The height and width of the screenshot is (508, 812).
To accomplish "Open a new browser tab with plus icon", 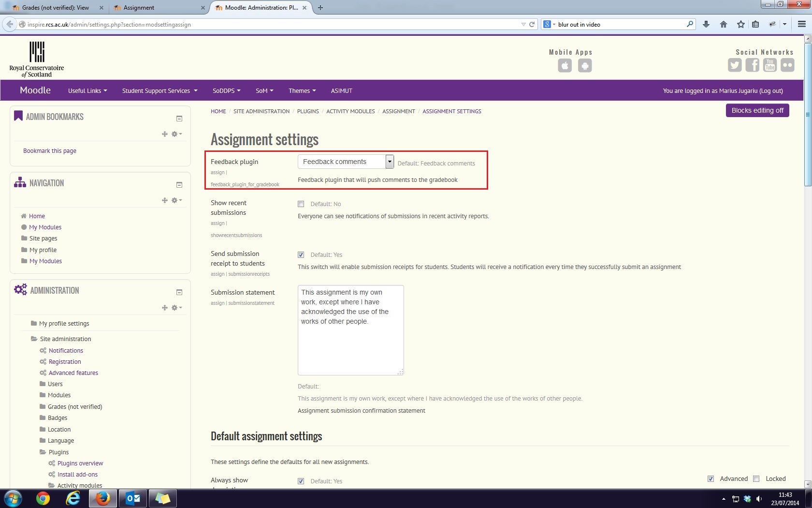I will coord(320,8).
